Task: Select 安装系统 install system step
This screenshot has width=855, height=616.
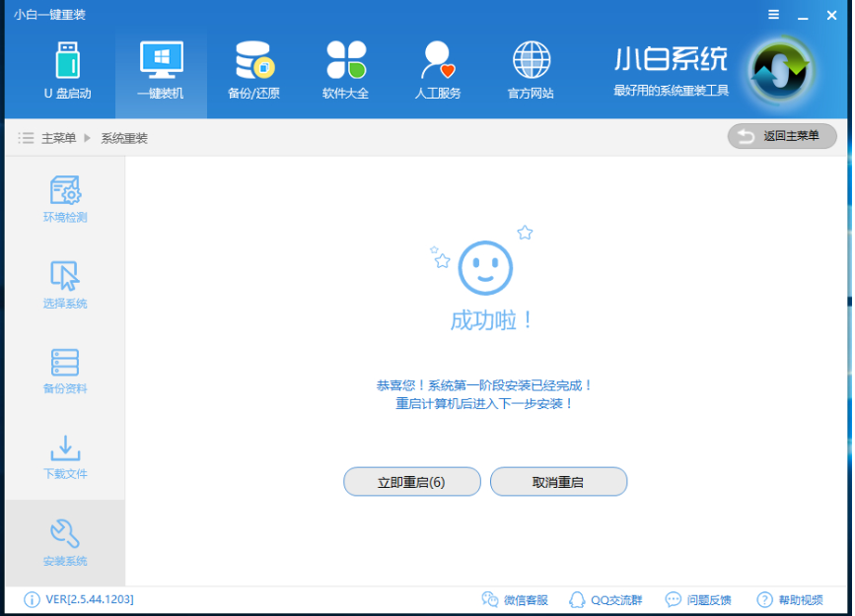Action: point(65,543)
